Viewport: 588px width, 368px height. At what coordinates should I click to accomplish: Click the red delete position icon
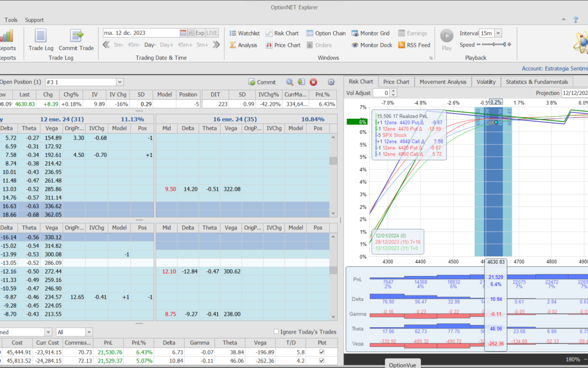(x=314, y=82)
